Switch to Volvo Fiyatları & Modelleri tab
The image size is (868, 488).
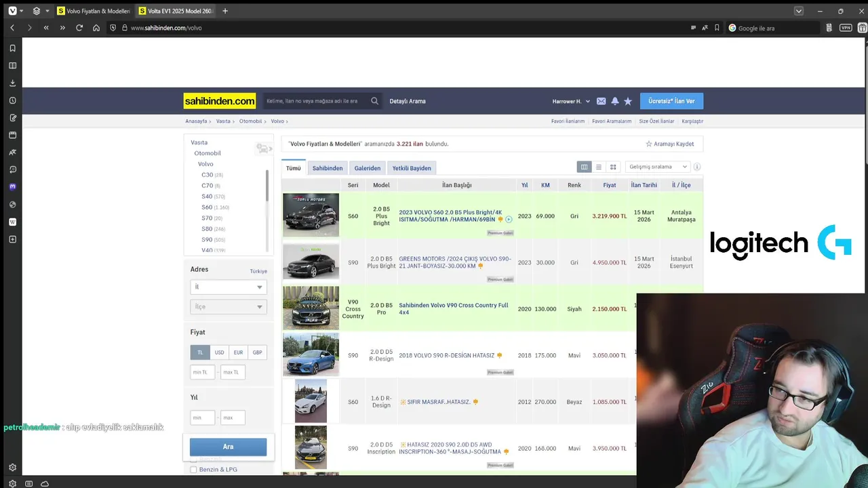pos(94,11)
